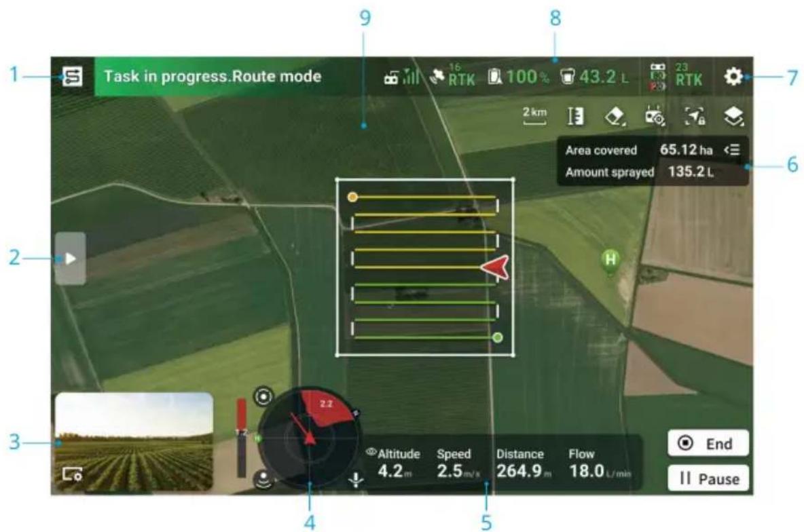Tap the red aircraft arrow on the map
This screenshot has height=532, width=804.
click(495, 267)
